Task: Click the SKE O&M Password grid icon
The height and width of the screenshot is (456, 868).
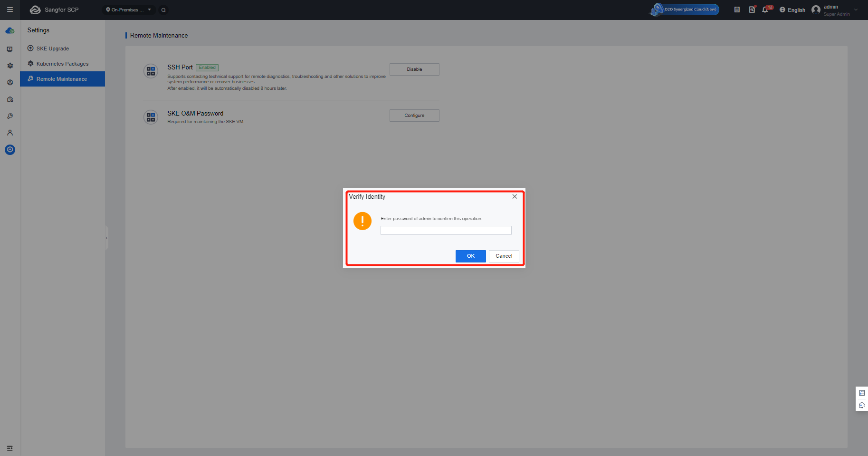Action: pyautogui.click(x=151, y=117)
